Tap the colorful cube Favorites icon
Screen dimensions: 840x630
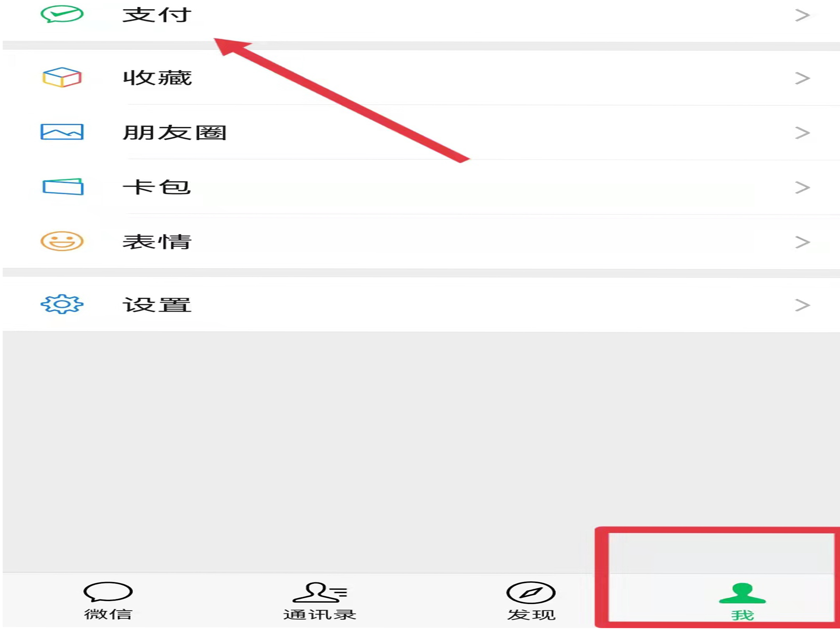click(x=62, y=78)
